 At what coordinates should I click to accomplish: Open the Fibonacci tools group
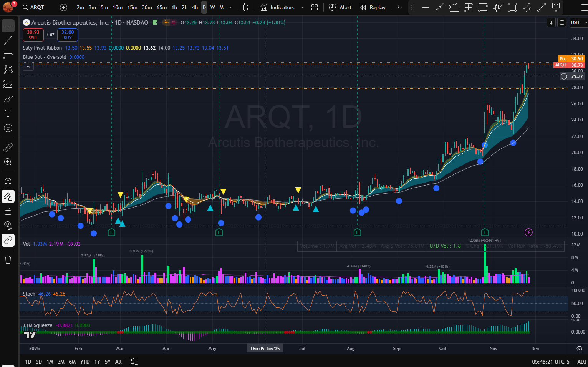pos(8,55)
